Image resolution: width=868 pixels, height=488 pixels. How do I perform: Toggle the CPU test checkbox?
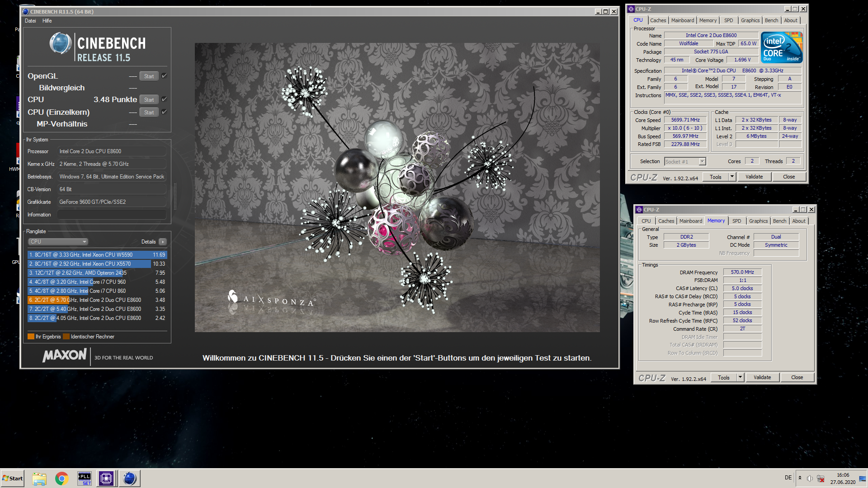click(164, 99)
